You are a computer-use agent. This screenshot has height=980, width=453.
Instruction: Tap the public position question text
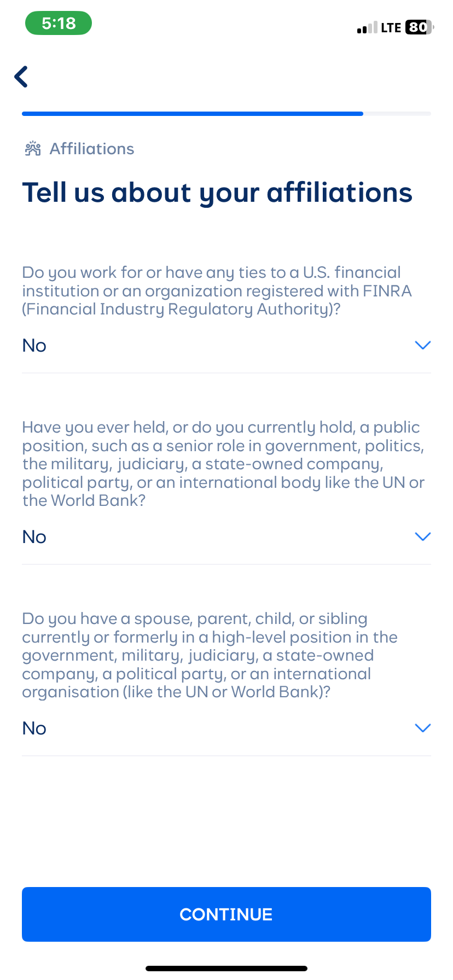[223, 464]
